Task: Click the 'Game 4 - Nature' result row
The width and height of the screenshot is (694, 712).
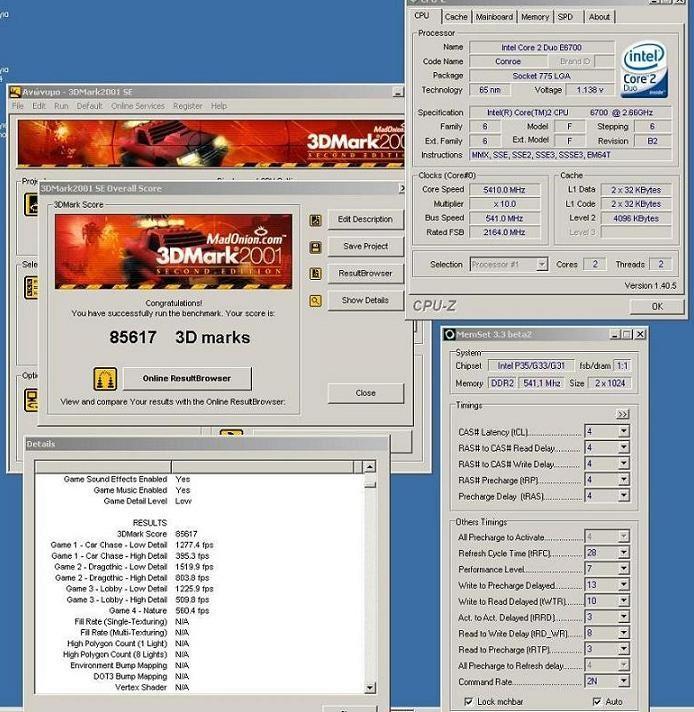Action: tap(159, 610)
